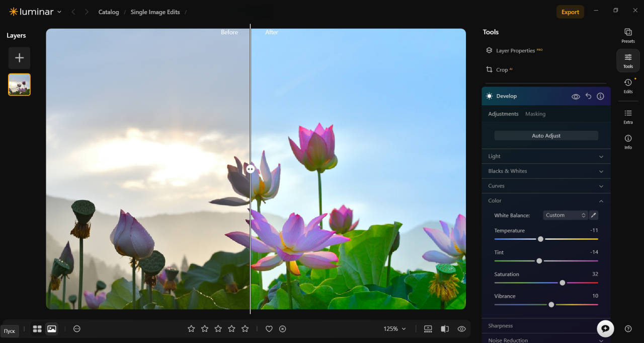Click the Auto Adjust button
The image size is (644, 343).
(x=546, y=135)
